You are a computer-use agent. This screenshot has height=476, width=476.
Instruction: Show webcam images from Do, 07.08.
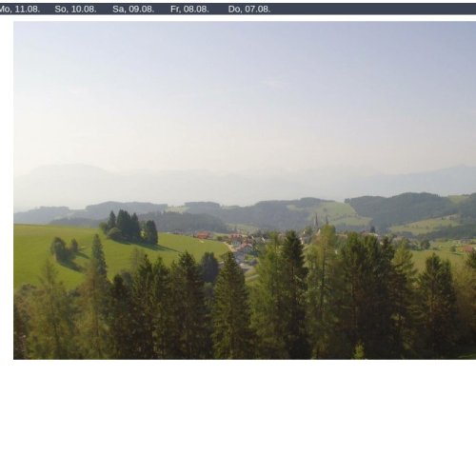tap(249, 10)
